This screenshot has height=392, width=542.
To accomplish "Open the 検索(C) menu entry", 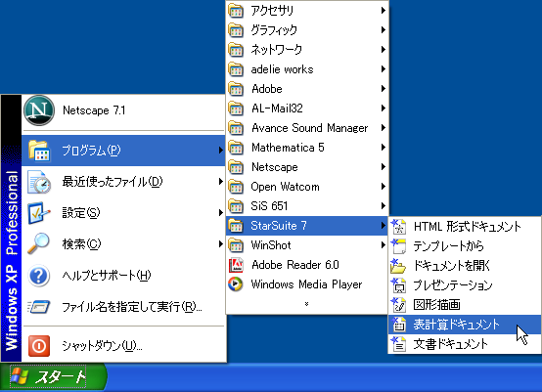I will click(x=123, y=244).
